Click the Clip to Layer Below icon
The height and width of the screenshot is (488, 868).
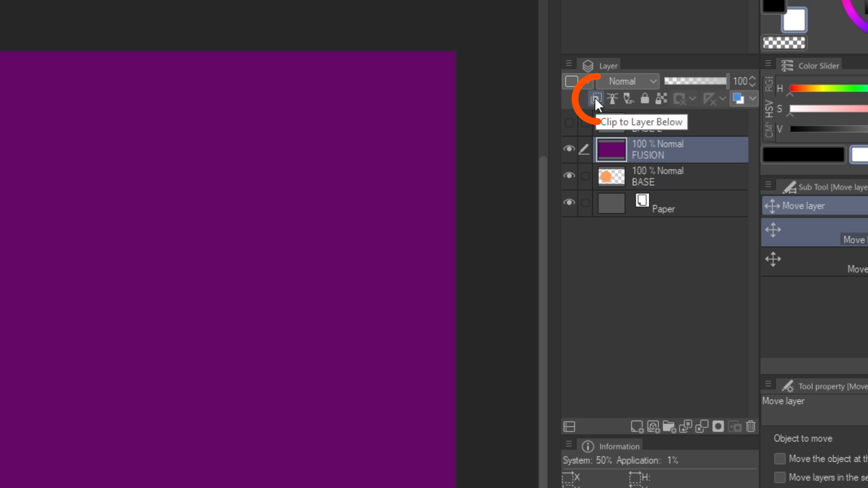click(x=596, y=99)
